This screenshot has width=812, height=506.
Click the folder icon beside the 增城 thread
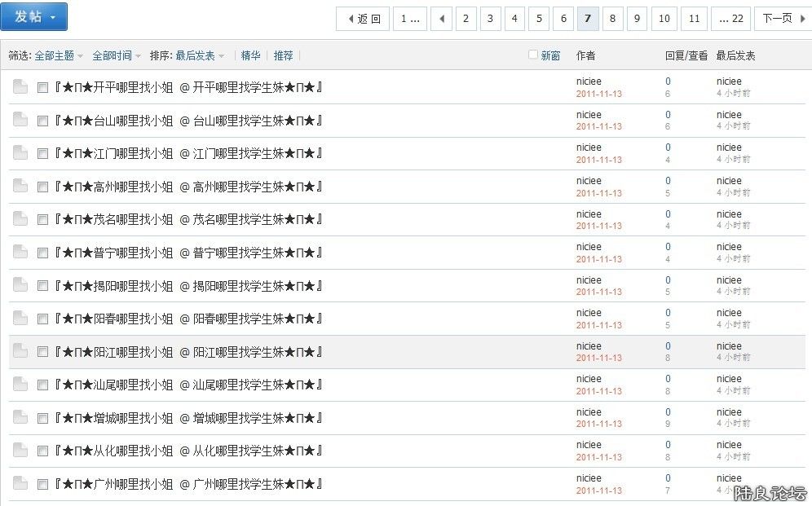click(20, 417)
